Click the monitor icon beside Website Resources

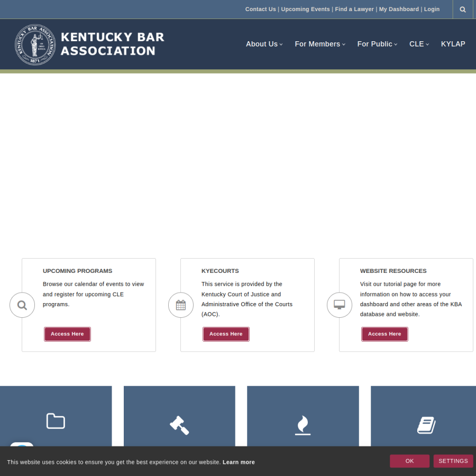pyautogui.click(x=340, y=305)
